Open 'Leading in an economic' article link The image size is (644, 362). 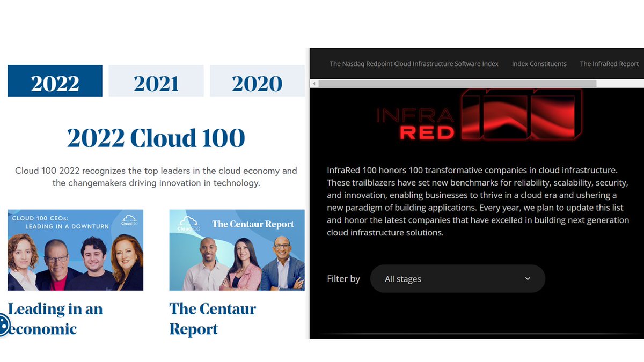pyautogui.click(x=55, y=319)
